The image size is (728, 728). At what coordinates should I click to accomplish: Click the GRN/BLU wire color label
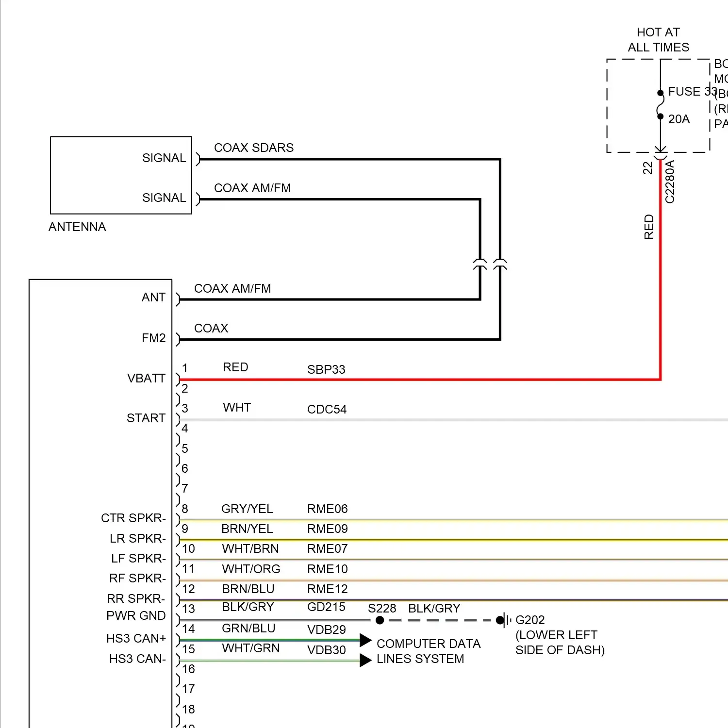[248, 628]
